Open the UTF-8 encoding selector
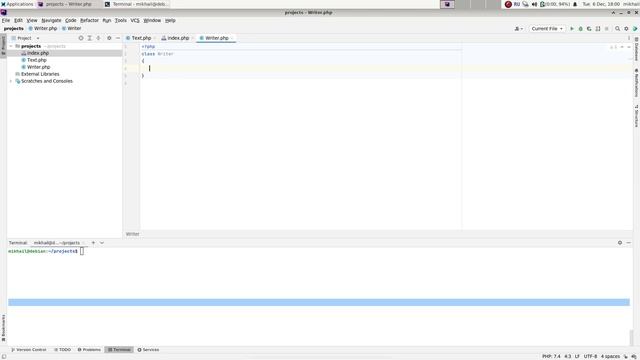 click(x=590, y=356)
